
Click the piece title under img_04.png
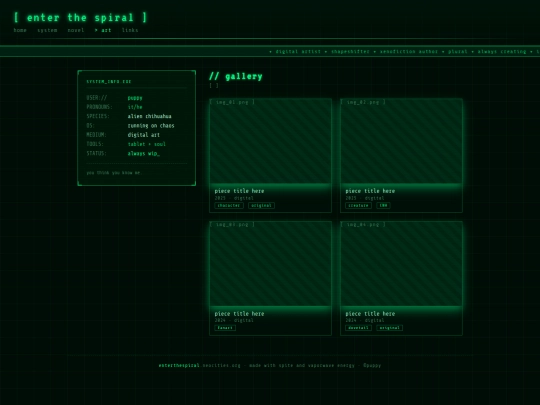tap(370, 314)
